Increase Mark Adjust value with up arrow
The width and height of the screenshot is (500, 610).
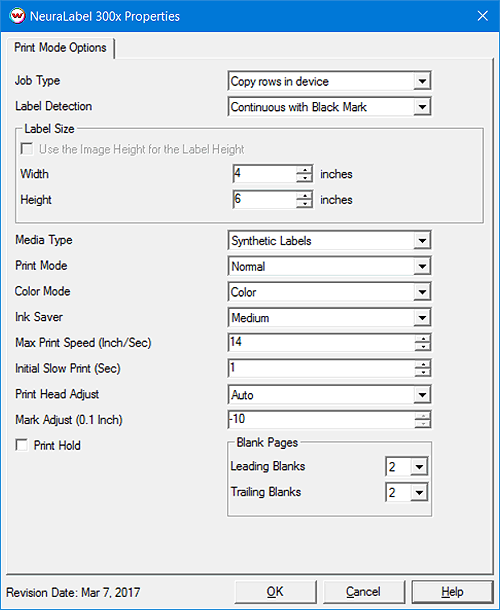click(x=422, y=415)
